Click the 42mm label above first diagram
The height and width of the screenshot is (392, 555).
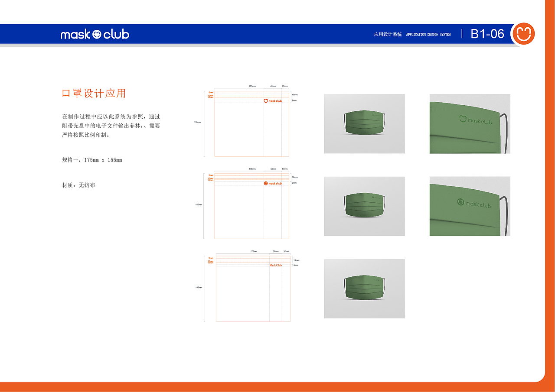[x=273, y=87]
